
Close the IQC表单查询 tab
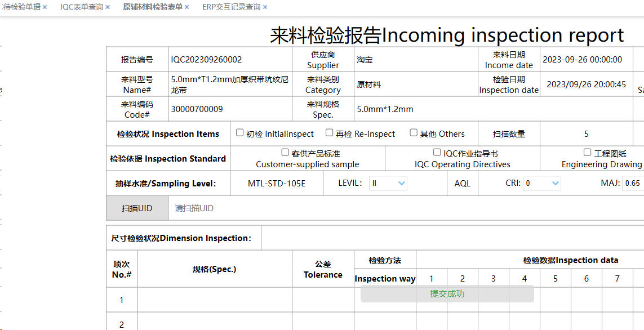point(108,7)
